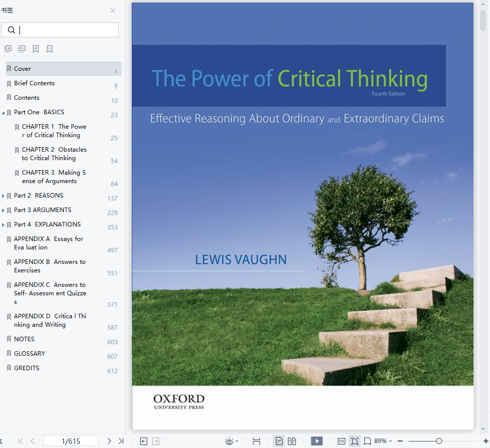Click the rotate page icon
This screenshot has width=490, height=448.
click(x=367, y=441)
